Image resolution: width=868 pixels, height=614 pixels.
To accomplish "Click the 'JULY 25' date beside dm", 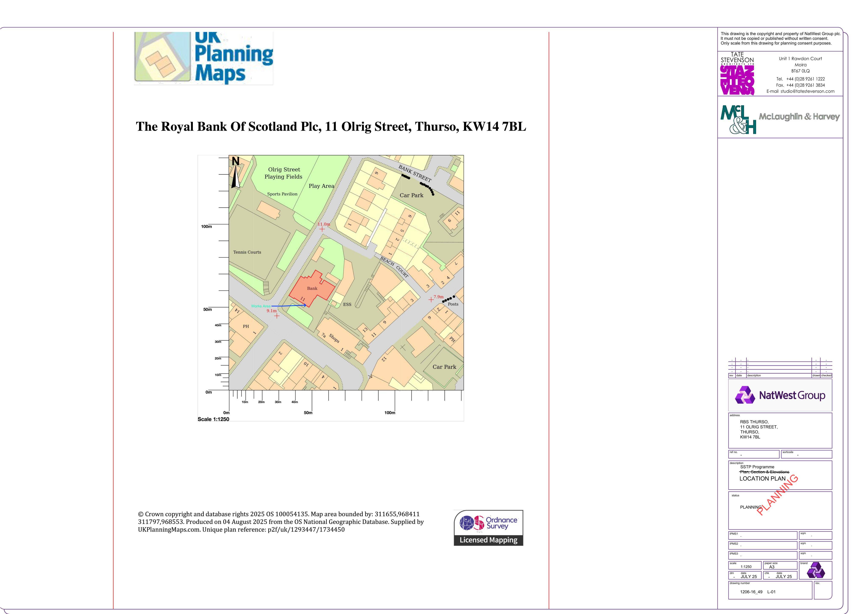I will point(748,576).
